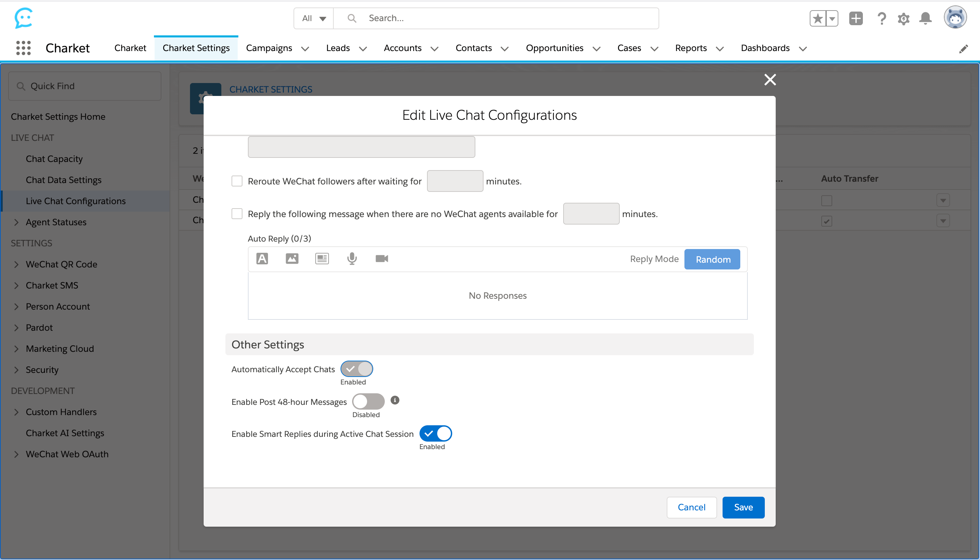Click the info icon beside Post 48-hour Messages
Viewport: 980px width, 560px height.
(x=395, y=400)
